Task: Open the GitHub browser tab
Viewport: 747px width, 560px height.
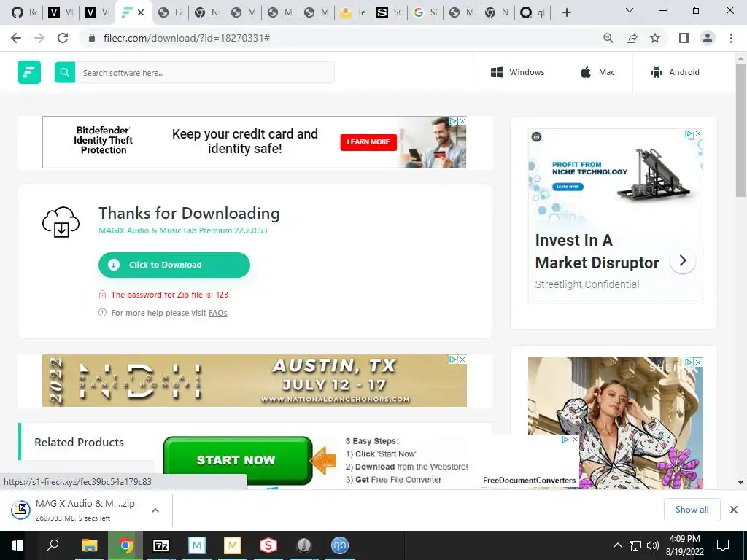Action: 23,12
